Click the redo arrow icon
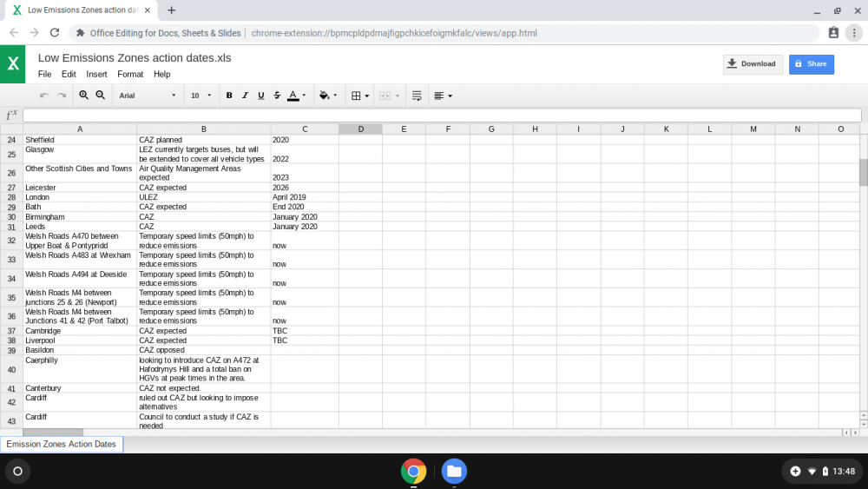Screen dimensions: 868x489 [x=62, y=96]
